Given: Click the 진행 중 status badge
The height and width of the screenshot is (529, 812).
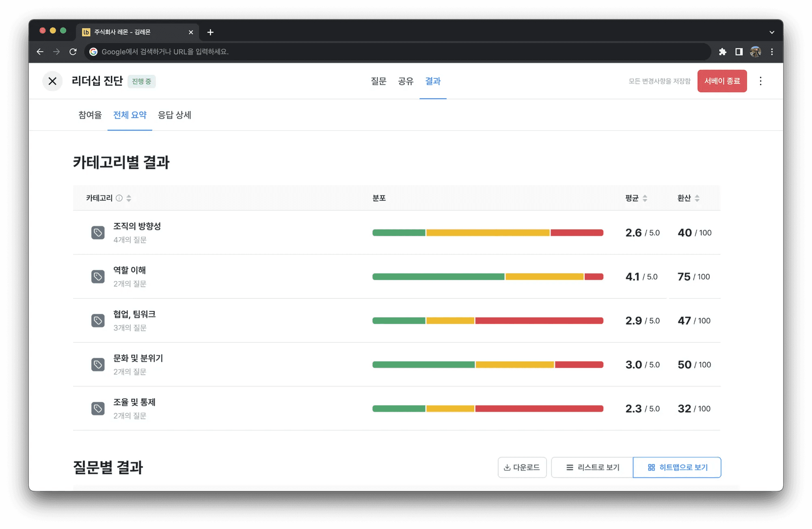Looking at the screenshot, I should tap(142, 81).
